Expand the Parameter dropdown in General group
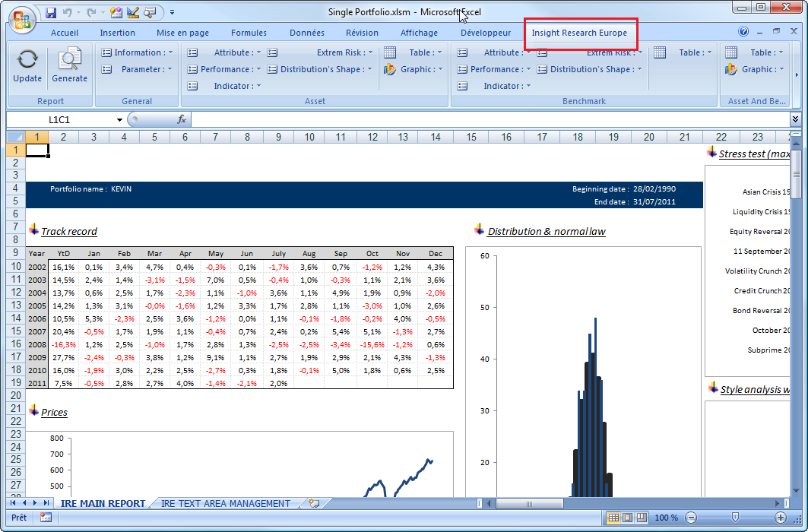 tap(137, 69)
